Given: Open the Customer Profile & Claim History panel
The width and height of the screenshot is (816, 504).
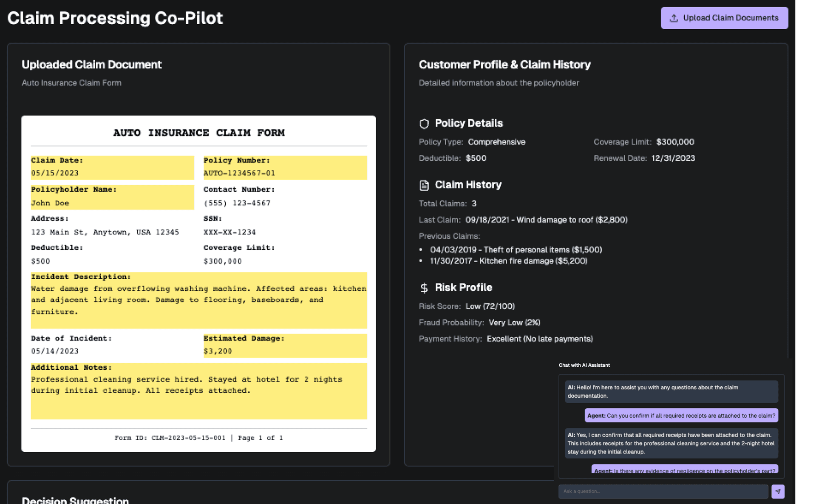Looking at the screenshot, I should click(x=504, y=64).
